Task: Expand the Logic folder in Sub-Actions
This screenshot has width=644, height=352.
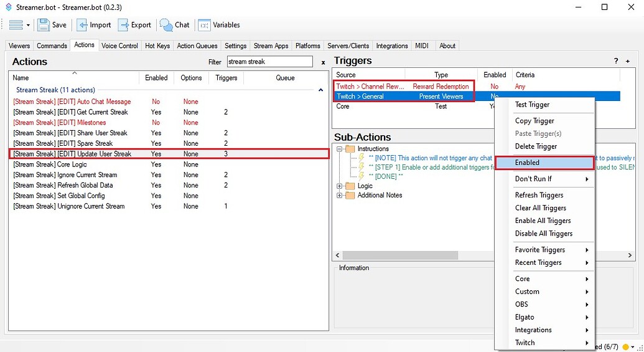Action: tap(340, 186)
